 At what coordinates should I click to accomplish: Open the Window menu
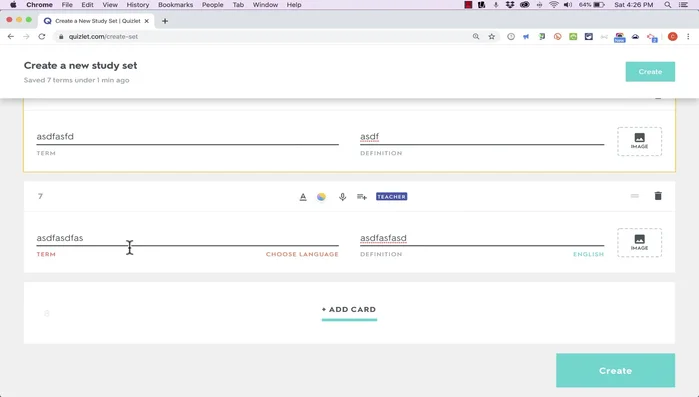[x=265, y=4]
